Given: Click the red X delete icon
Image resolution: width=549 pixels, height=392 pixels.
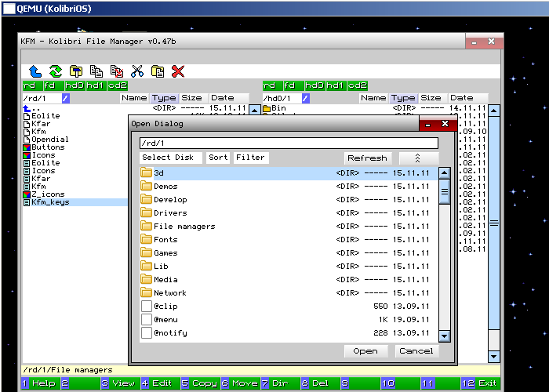Looking at the screenshot, I should [178, 71].
